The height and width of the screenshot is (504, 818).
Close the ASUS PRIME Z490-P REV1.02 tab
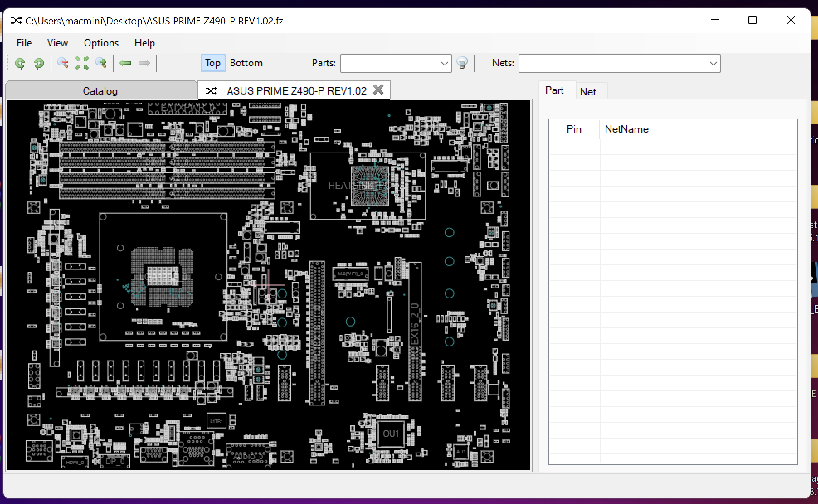[378, 90]
